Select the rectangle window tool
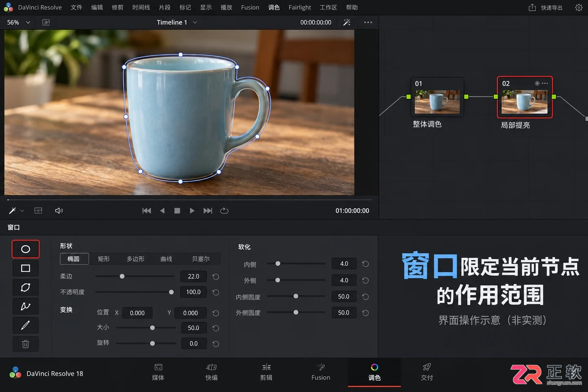 click(25, 268)
